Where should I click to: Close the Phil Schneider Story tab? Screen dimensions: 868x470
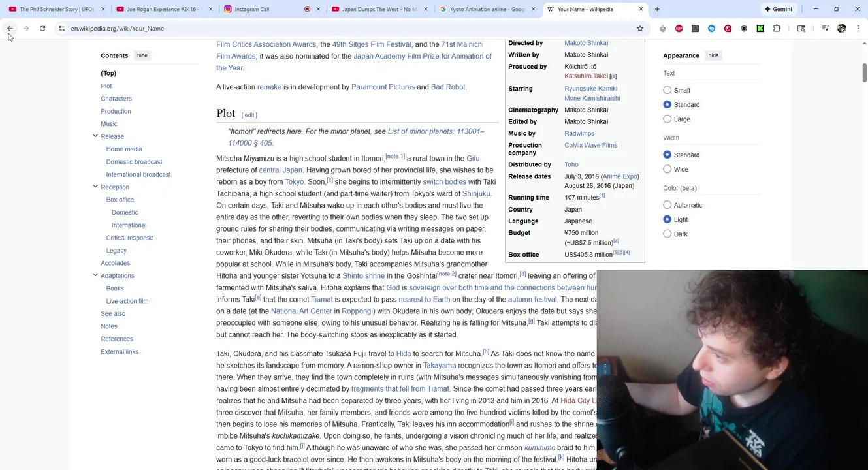point(103,9)
